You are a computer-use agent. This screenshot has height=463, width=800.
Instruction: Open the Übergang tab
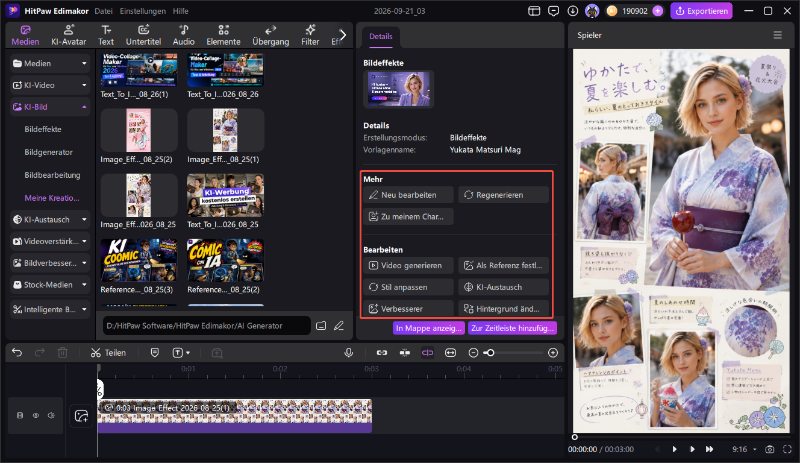(x=270, y=35)
